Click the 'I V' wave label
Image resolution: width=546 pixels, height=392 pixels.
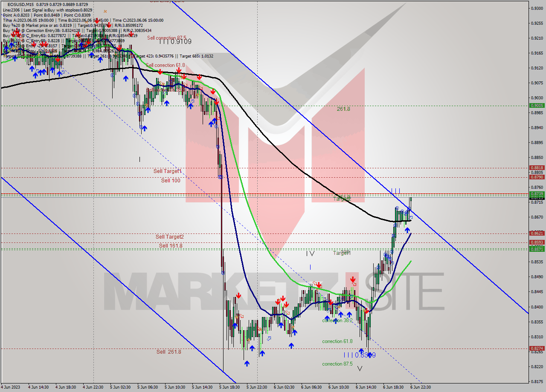[x=310, y=254]
